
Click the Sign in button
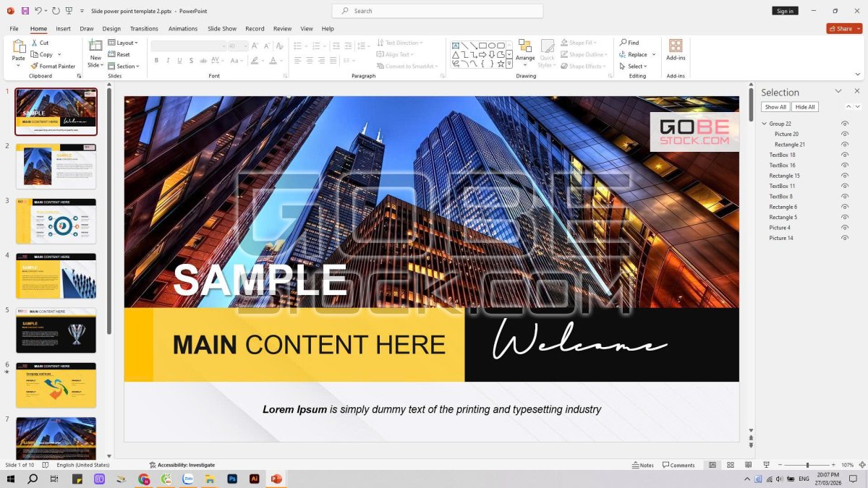[x=785, y=11]
